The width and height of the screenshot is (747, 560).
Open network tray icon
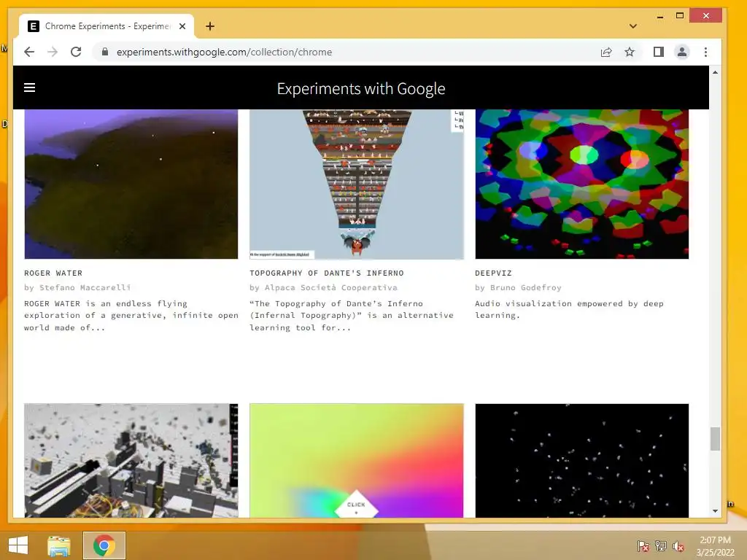tap(660, 546)
